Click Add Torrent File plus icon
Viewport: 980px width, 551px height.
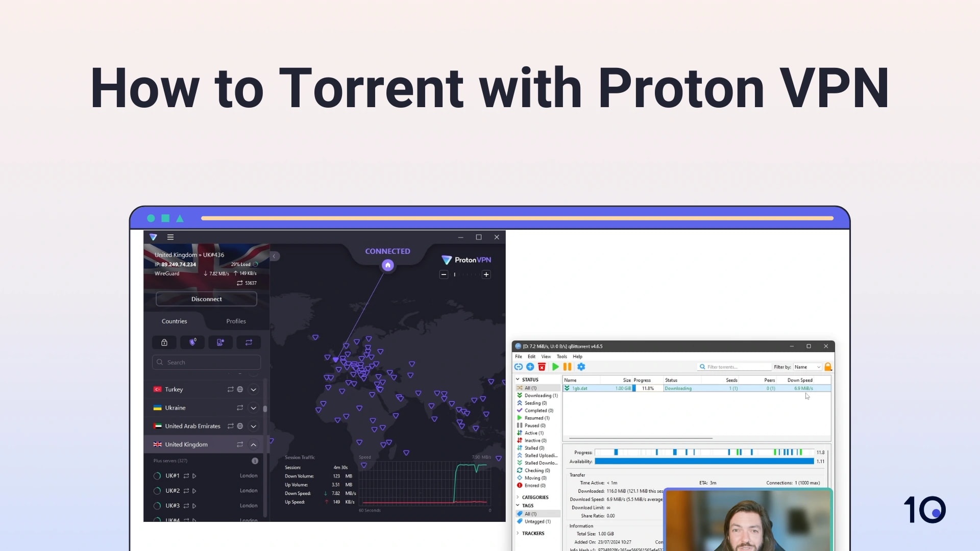click(x=530, y=367)
